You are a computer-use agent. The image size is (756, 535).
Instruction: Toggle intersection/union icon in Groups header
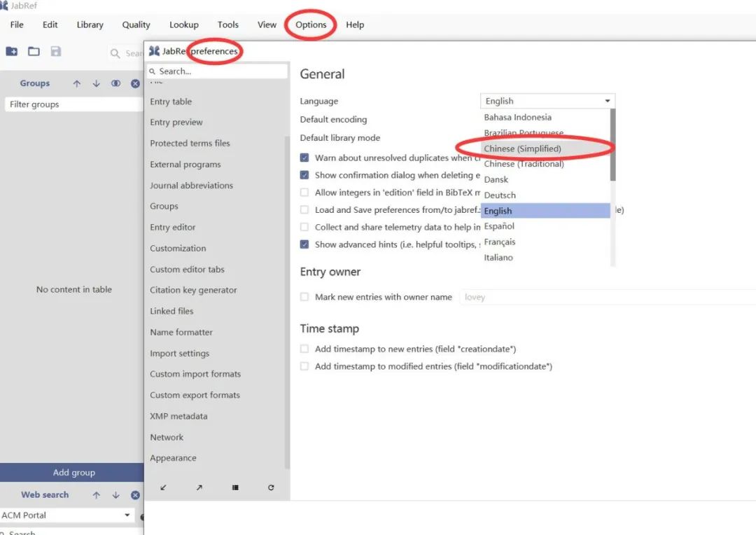pyautogui.click(x=115, y=83)
